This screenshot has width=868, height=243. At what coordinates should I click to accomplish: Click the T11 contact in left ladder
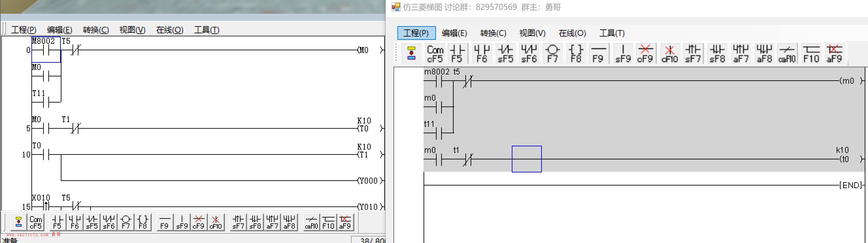(x=46, y=102)
